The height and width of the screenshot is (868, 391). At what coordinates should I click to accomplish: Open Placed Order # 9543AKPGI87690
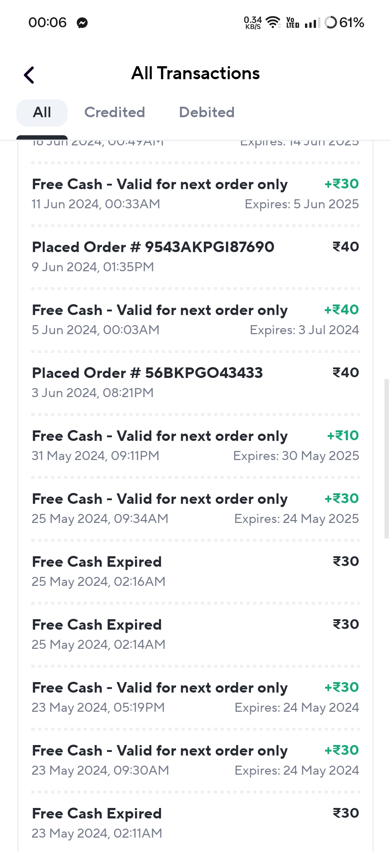tap(195, 256)
